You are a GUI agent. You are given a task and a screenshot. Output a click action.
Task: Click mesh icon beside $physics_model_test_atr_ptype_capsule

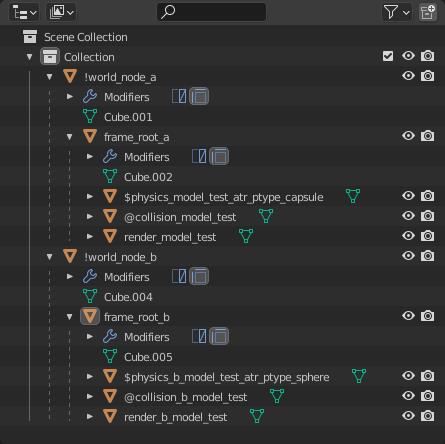click(353, 196)
